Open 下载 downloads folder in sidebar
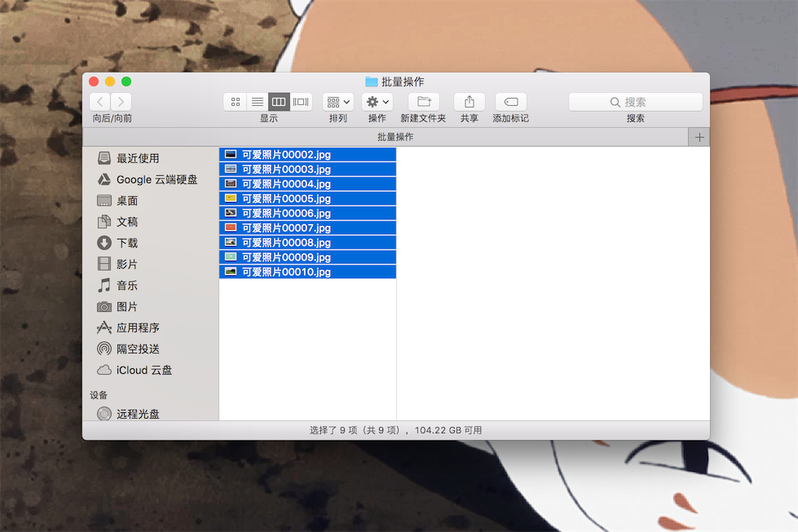798x532 pixels. (126, 243)
